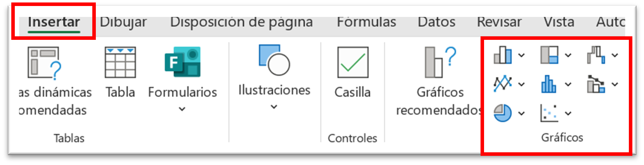
Task: Insert a pie or doughnut chart
Action: point(503,113)
